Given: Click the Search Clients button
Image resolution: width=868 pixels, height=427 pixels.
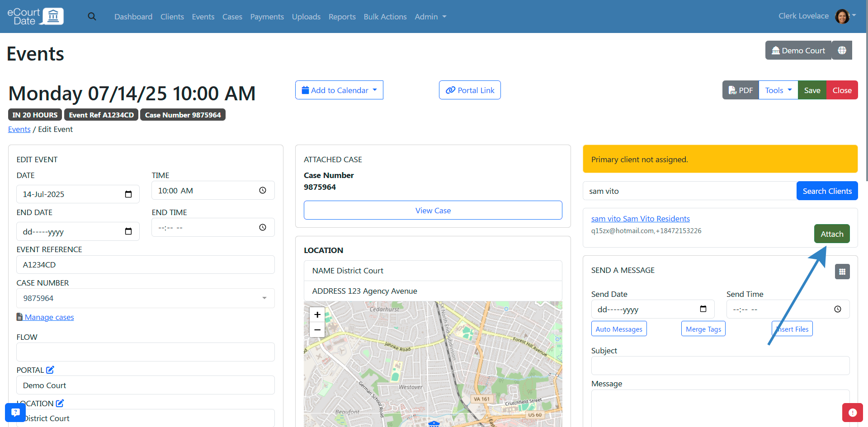Looking at the screenshot, I should [827, 191].
